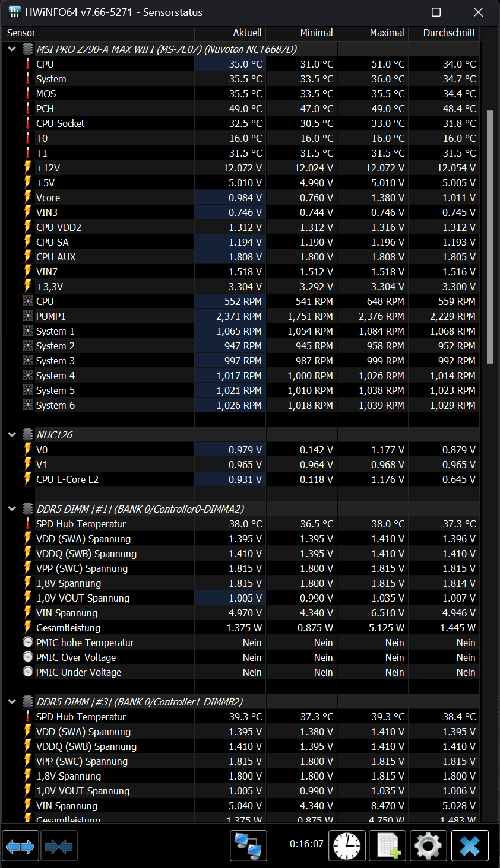This screenshot has height=868, width=500.
Task: Collapse the MSI PRO Z790-A sensor group
Action: click(12, 49)
